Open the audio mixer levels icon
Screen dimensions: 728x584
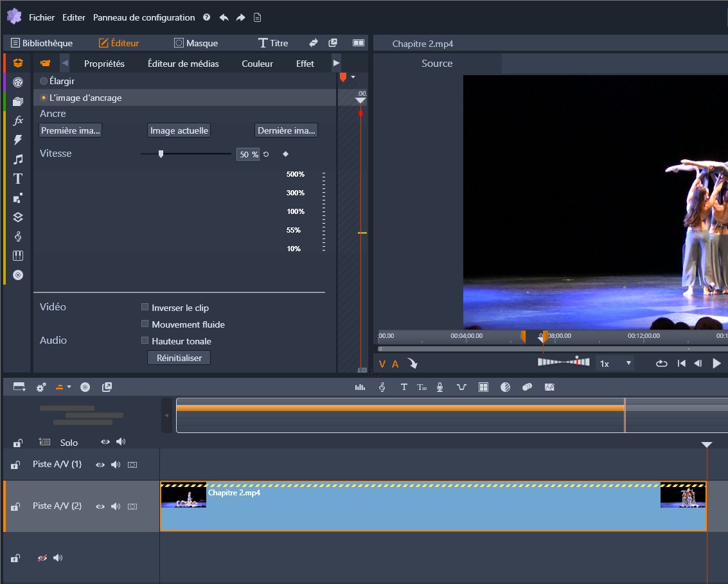(360, 387)
